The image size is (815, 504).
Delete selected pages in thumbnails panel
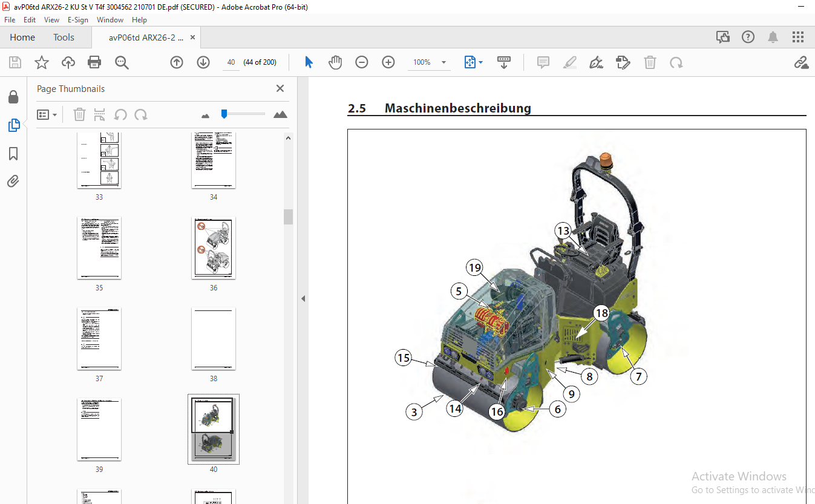pyautogui.click(x=80, y=114)
